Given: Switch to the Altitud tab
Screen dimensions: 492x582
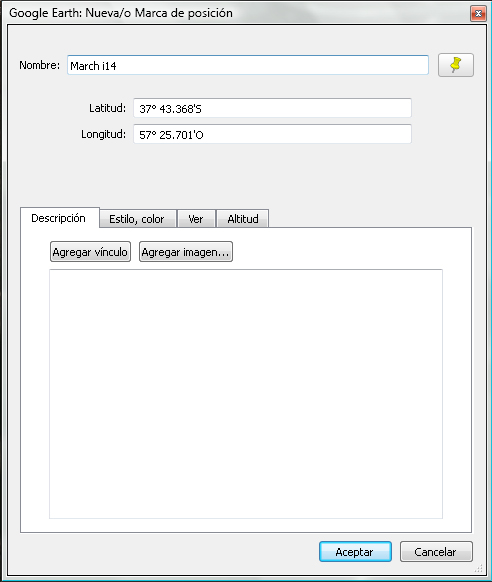Looking at the screenshot, I should (x=243, y=219).
